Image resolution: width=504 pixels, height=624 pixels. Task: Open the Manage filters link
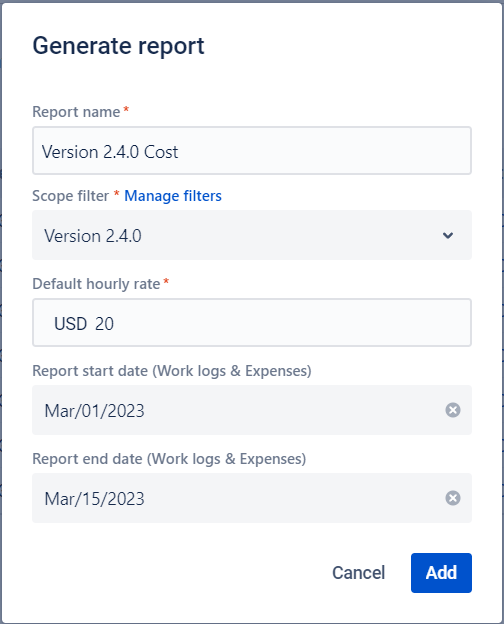pos(173,196)
